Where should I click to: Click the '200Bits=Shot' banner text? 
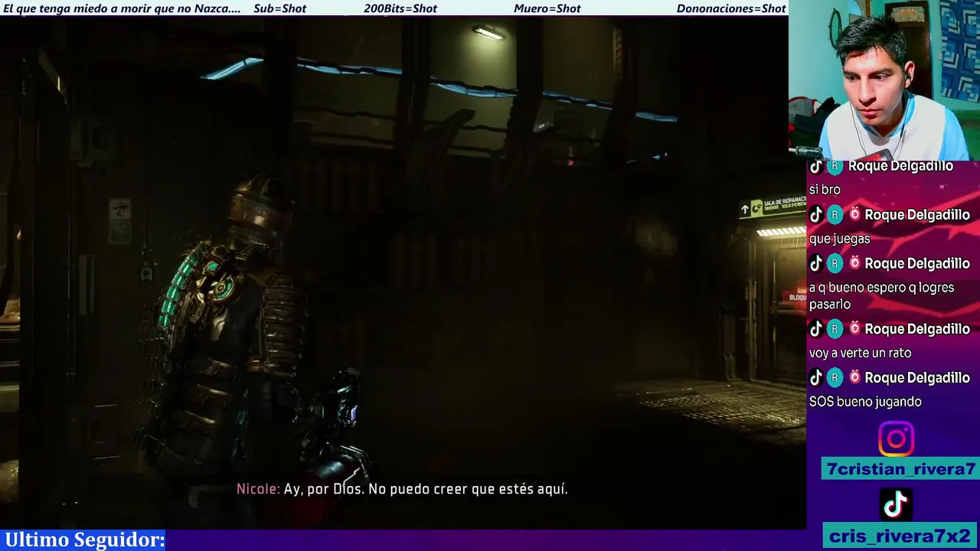[x=400, y=8]
